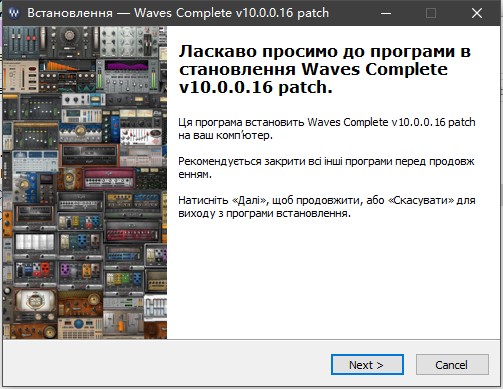Minimize the installer window

coord(386,13)
